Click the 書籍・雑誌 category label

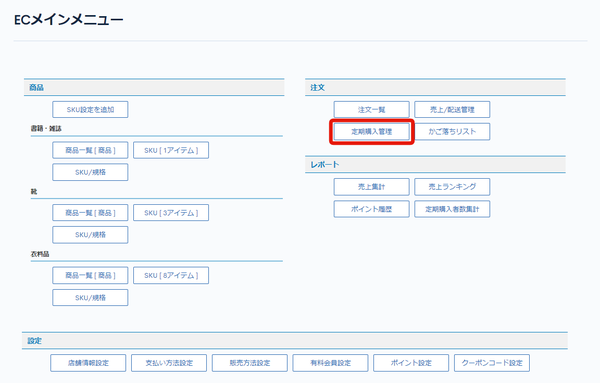click(x=46, y=129)
